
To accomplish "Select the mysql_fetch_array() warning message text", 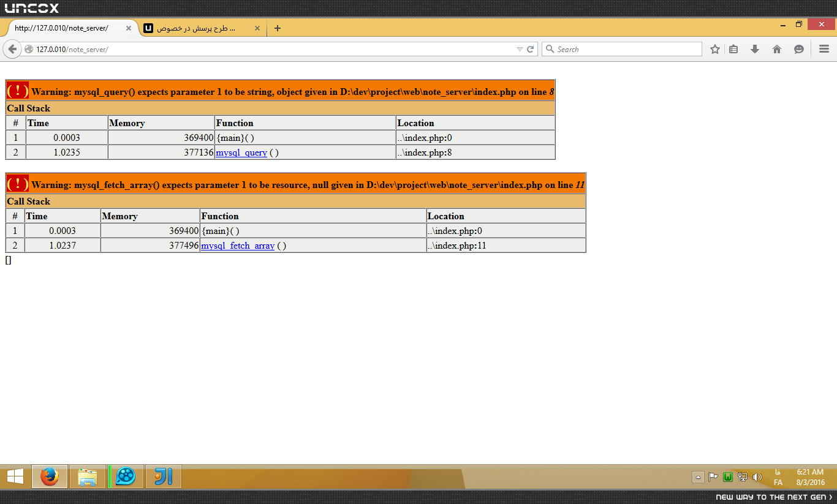I will [x=308, y=185].
